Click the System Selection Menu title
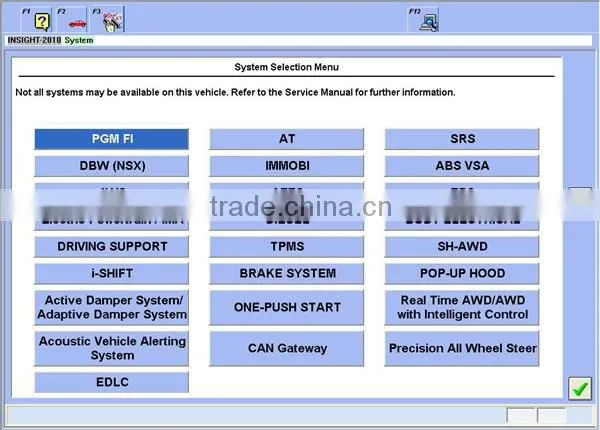Viewport: 600px width, 430px height. (287, 67)
